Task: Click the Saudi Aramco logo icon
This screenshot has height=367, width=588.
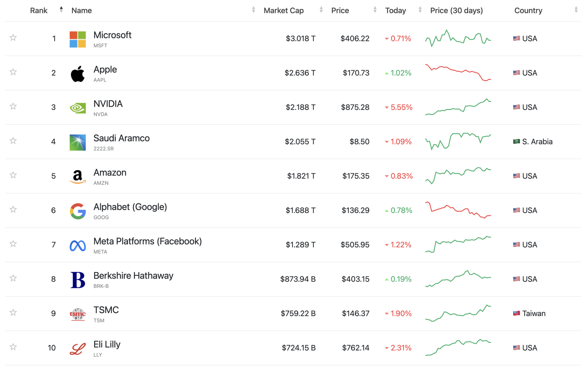Action: coord(77,142)
